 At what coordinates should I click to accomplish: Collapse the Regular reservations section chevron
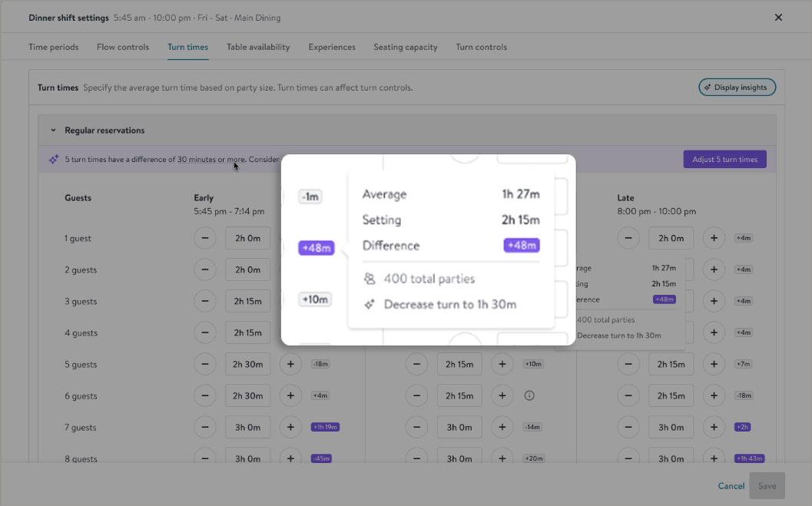click(53, 131)
